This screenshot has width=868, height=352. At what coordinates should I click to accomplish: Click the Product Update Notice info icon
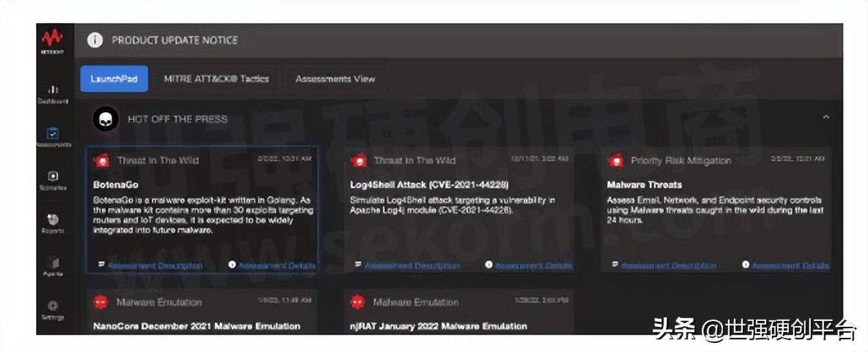95,40
